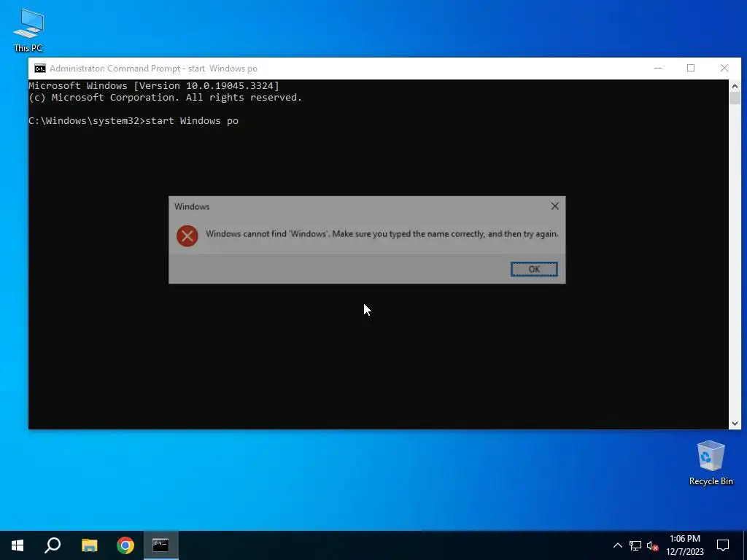Select the Recycle Bin desktop icon
747x560 pixels.
point(711,463)
